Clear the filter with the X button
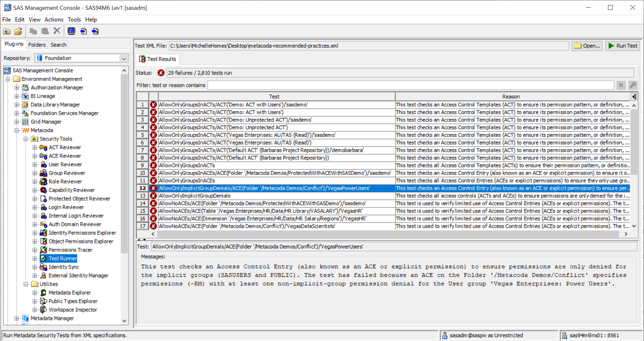Viewport: 644px width, 341px height. (621, 85)
